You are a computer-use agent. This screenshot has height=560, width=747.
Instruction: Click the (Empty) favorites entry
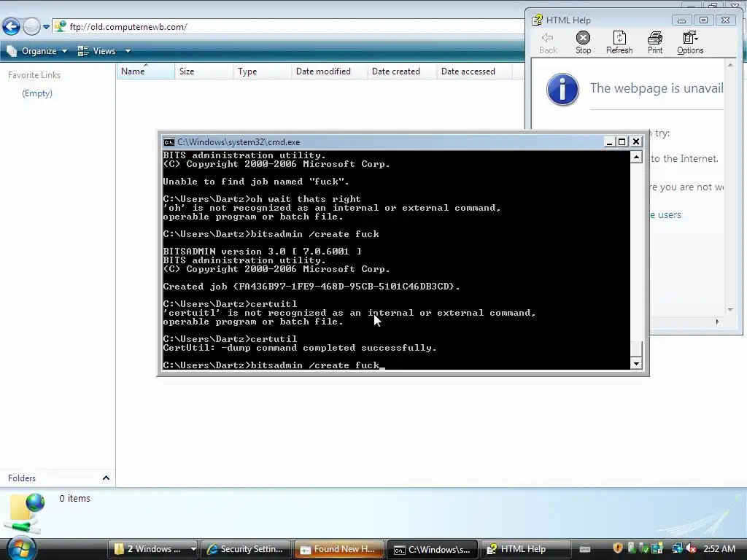[x=37, y=93]
